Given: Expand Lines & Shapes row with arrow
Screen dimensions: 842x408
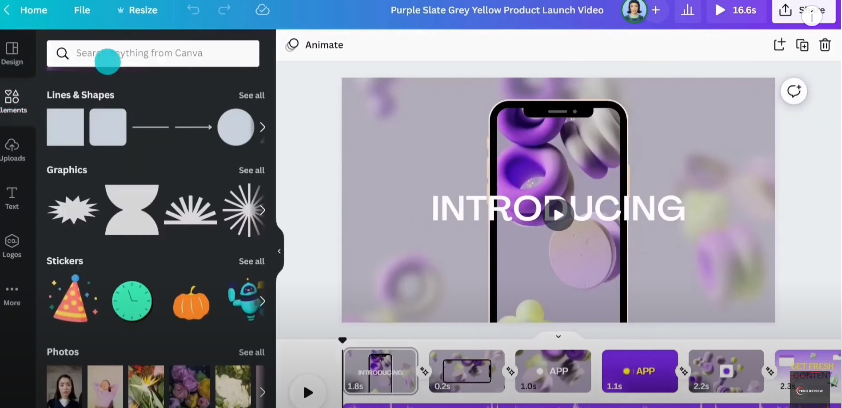Looking at the screenshot, I should (263, 127).
